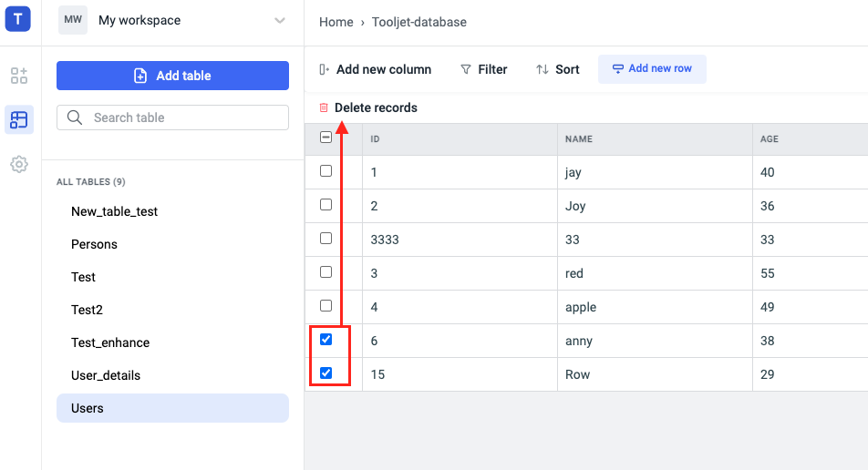The width and height of the screenshot is (868, 470).
Task: Click the Filter funnel icon
Action: (x=466, y=69)
